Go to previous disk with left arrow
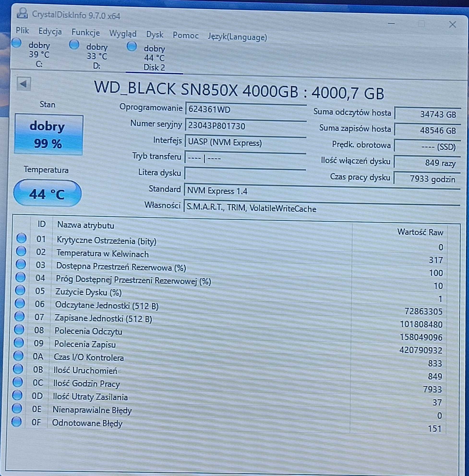 (x=24, y=84)
